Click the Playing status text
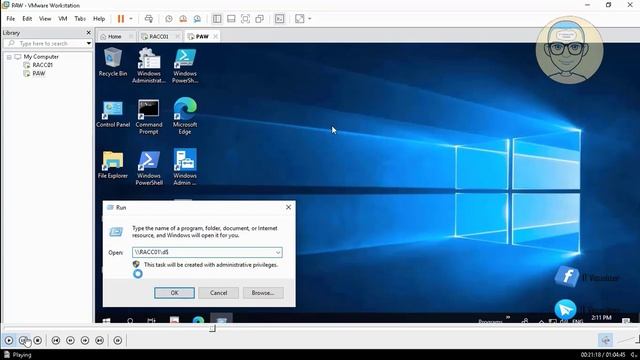Viewport: 640px width, 360px height. 22,355
